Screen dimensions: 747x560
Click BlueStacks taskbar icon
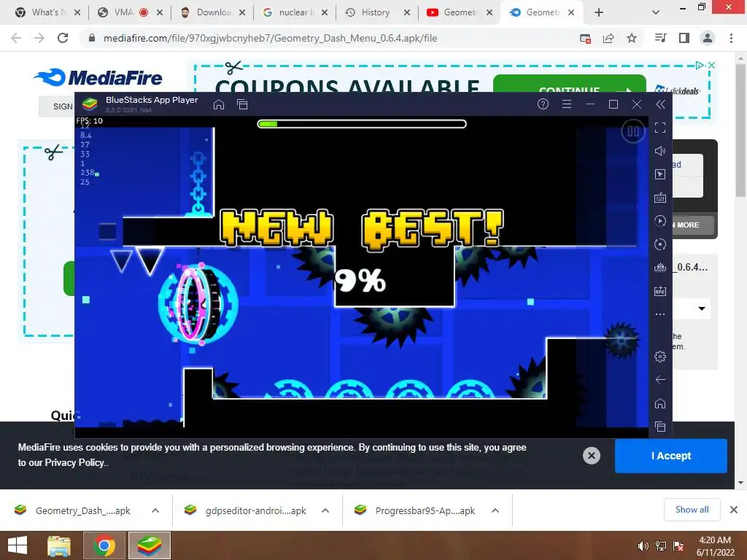149,545
